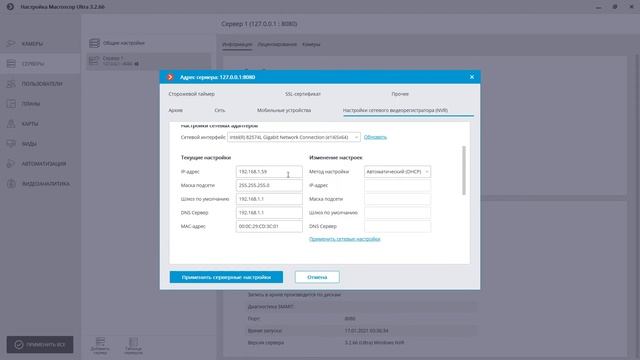
Task: Open the Виды section in sidebar
Action: (40, 144)
